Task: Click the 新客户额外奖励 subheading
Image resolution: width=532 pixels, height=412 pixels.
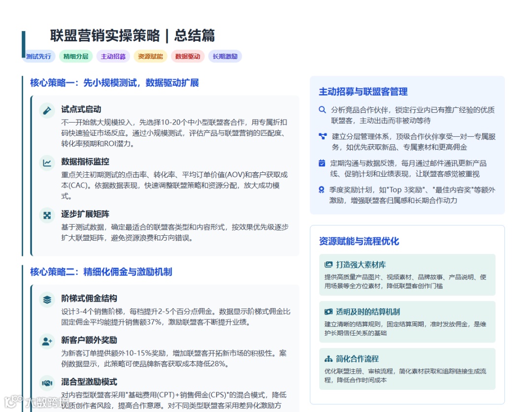Action: (x=89, y=340)
